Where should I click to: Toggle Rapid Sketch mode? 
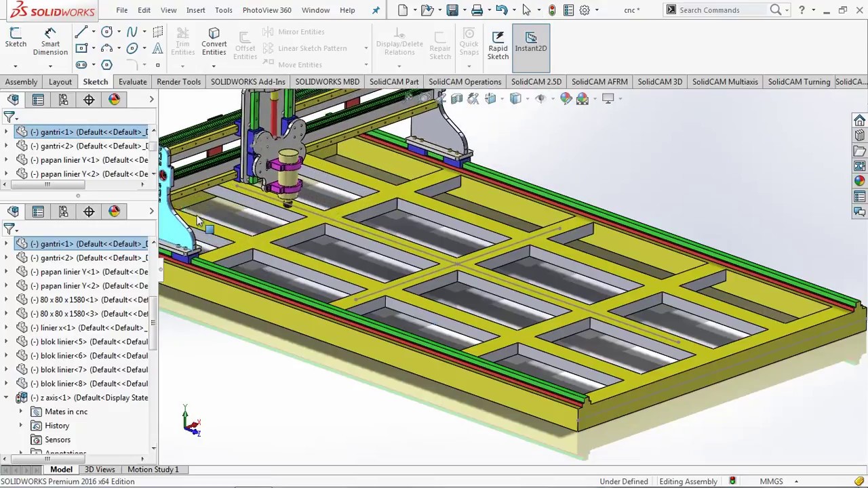coord(498,44)
